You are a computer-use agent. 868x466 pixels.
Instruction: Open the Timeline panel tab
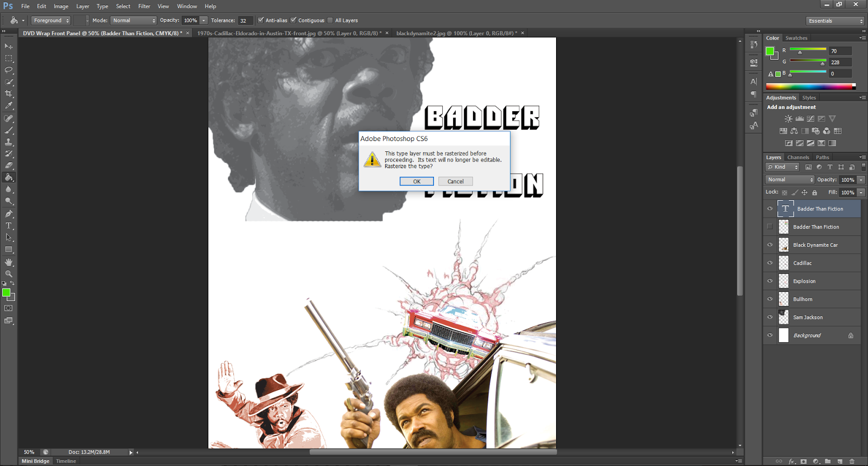(x=66, y=461)
